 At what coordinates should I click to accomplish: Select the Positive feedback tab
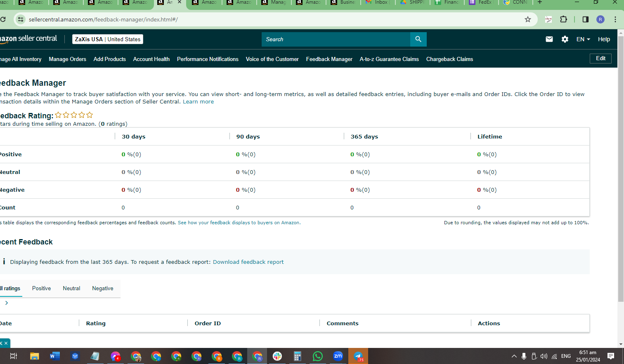point(42,289)
